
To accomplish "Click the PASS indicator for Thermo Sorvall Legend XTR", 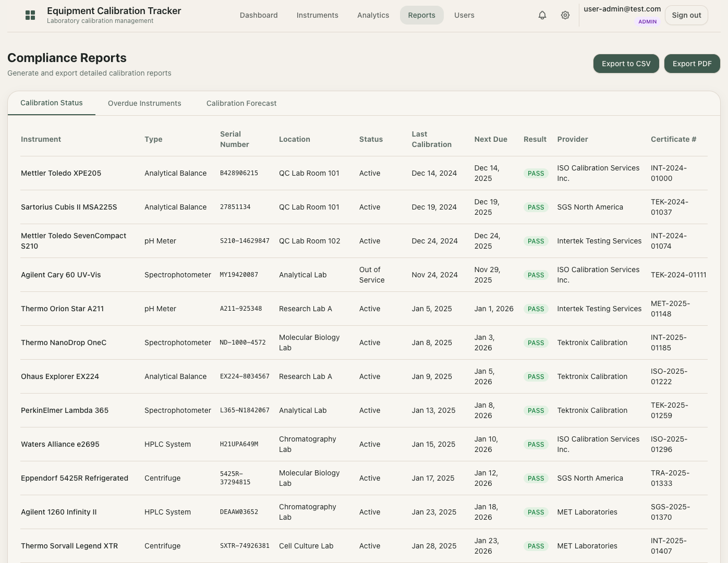I will click(536, 546).
